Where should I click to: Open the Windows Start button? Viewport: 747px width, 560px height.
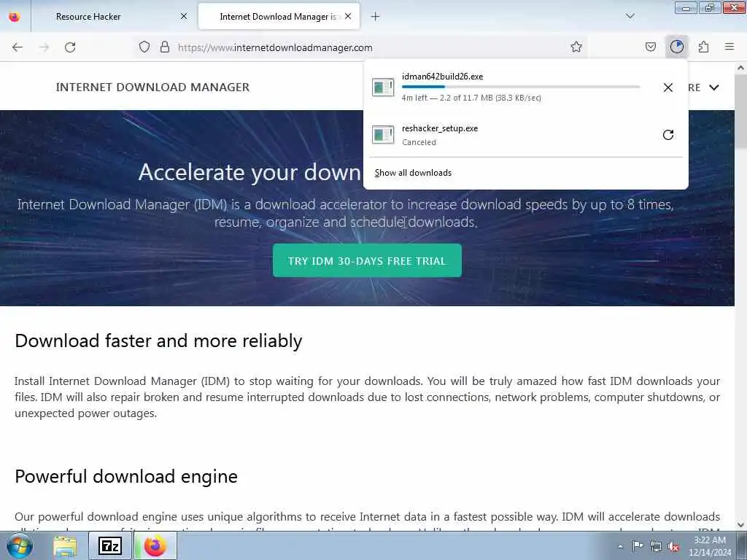pyautogui.click(x=19, y=545)
